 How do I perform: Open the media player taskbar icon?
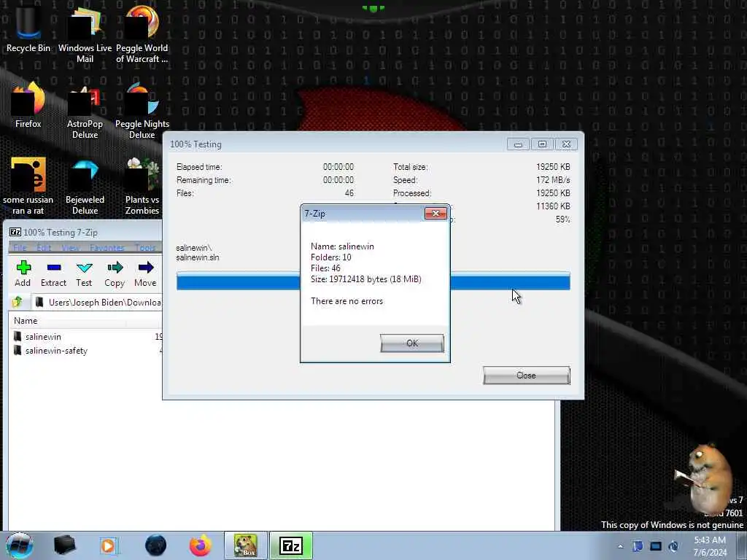click(x=109, y=545)
